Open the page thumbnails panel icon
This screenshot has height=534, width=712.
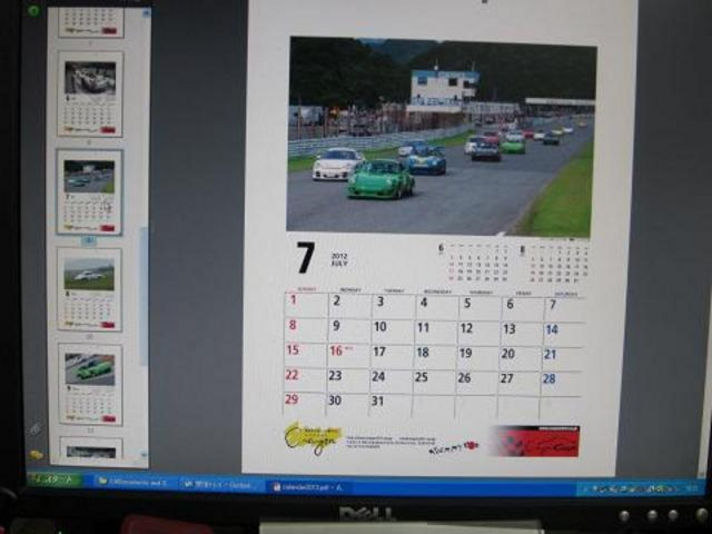point(33,10)
